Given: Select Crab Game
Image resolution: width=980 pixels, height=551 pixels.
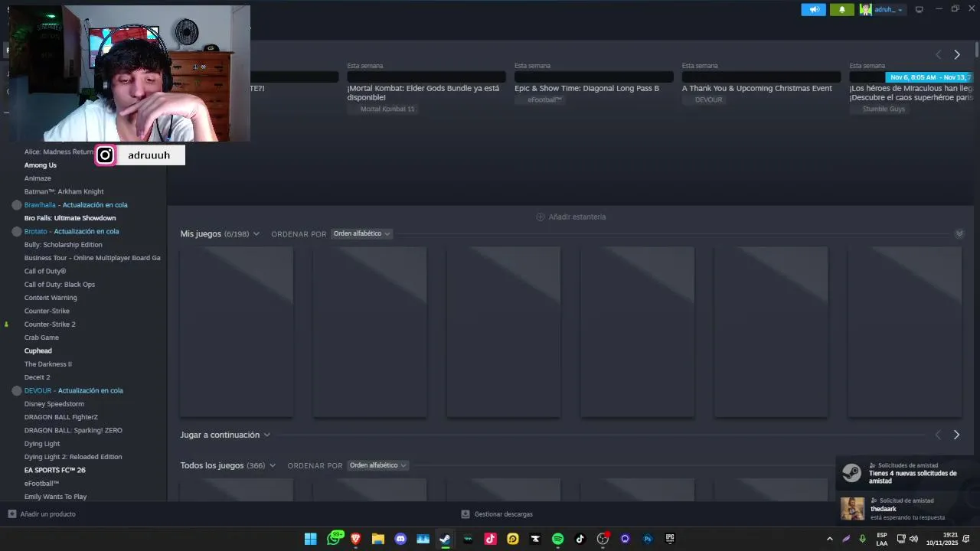Looking at the screenshot, I should [x=41, y=337].
